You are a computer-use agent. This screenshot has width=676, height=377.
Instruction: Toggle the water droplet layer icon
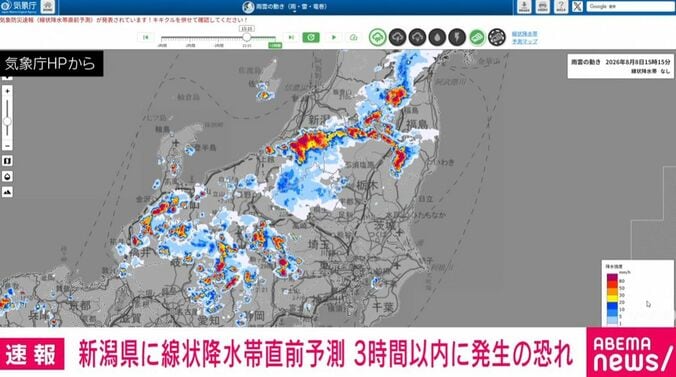pyautogui.click(x=437, y=38)
